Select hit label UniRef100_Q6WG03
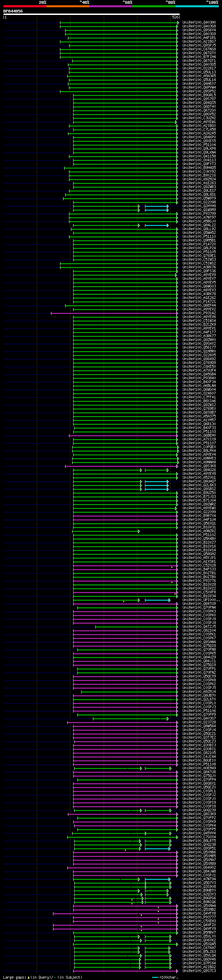Viewport: 222px width, 980px height. coord(199,286)
